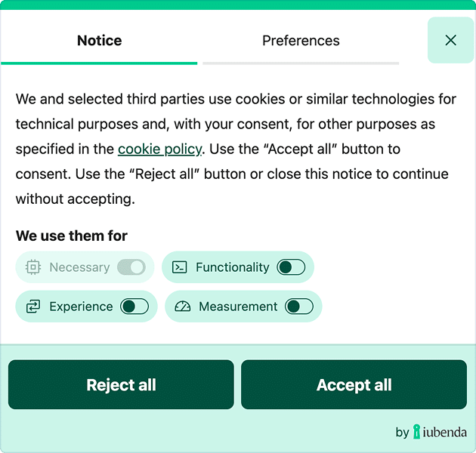
Task: Enable the Functionality cookies toggle
Action: coord(291,267)
